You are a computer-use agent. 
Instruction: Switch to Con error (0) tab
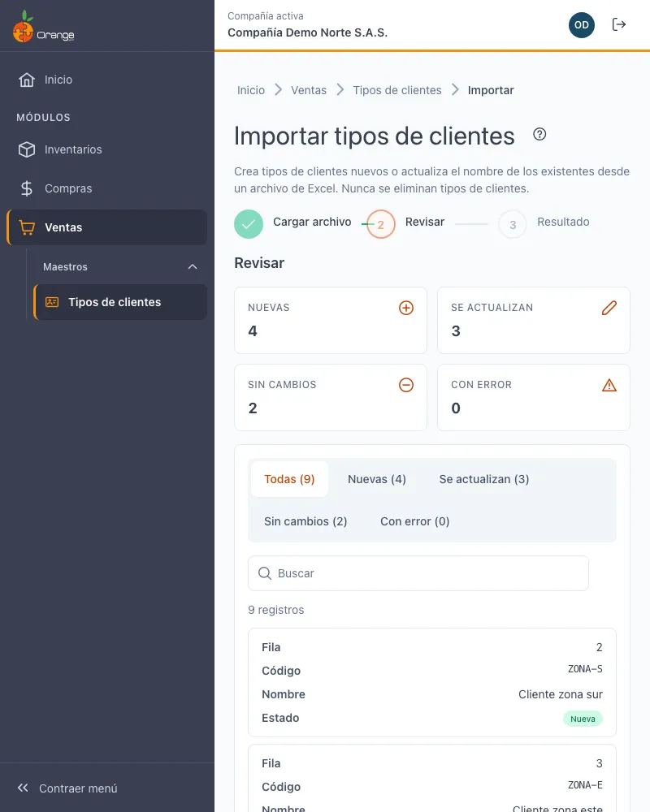414,521
